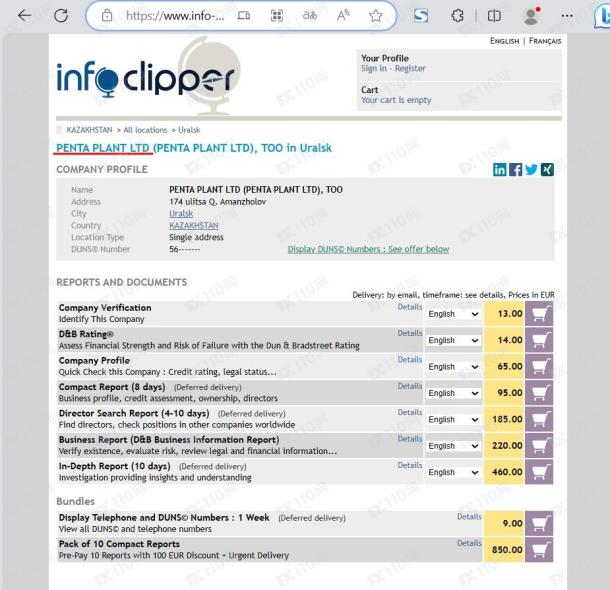Click the PENTA PLANT LTD page title
Image resolution: width=610 pixels, height=590 pixels.
point(194,148)
